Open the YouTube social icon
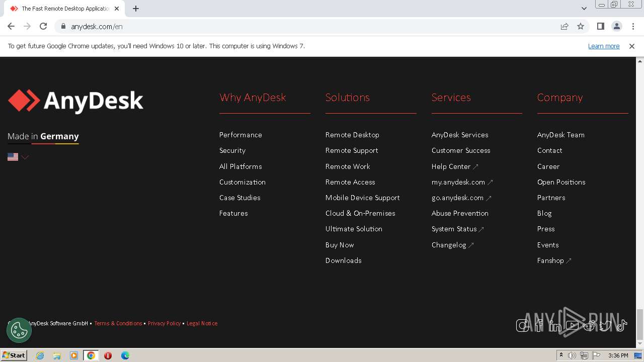Image resolution: width=644 pixels, height=362 pixels. 572,325
